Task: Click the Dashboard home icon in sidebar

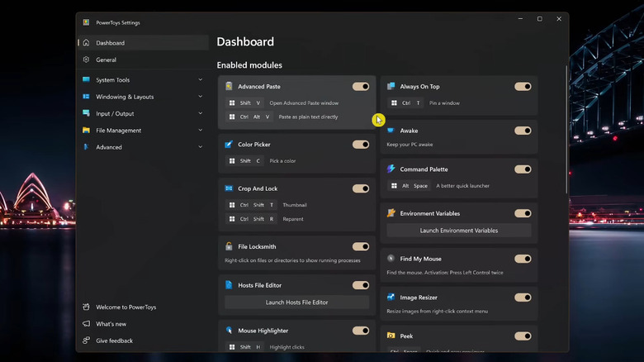Action: click(86, 42)
